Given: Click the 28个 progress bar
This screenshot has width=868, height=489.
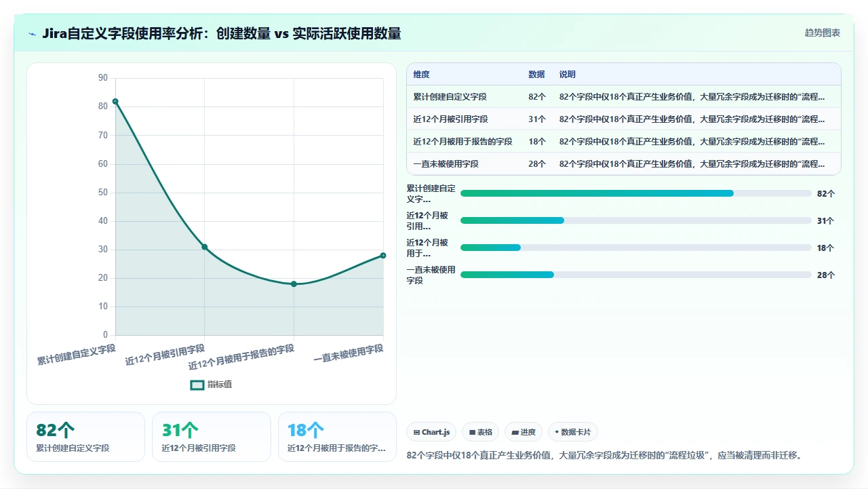Looking at the screenshot, I should click(x=636, y=275).
